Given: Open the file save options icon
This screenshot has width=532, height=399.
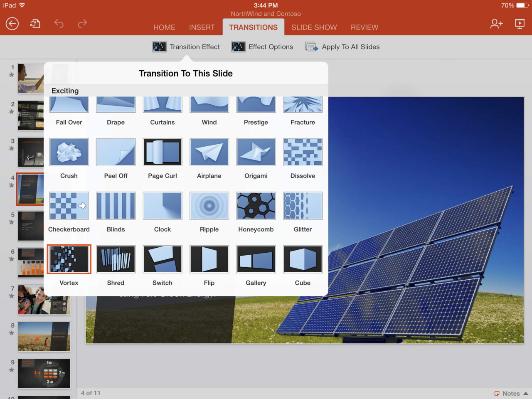Looking at the screenshot, I should [x=35, y=24].
